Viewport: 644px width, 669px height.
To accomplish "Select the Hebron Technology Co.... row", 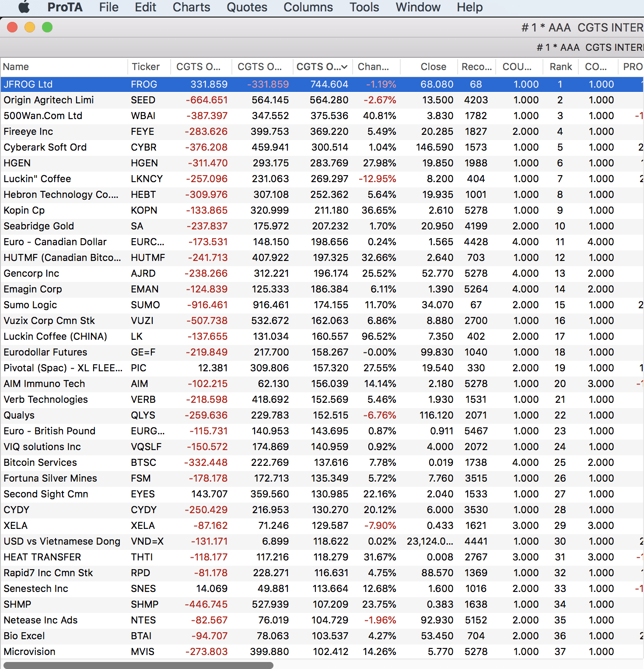I will 322,194.
